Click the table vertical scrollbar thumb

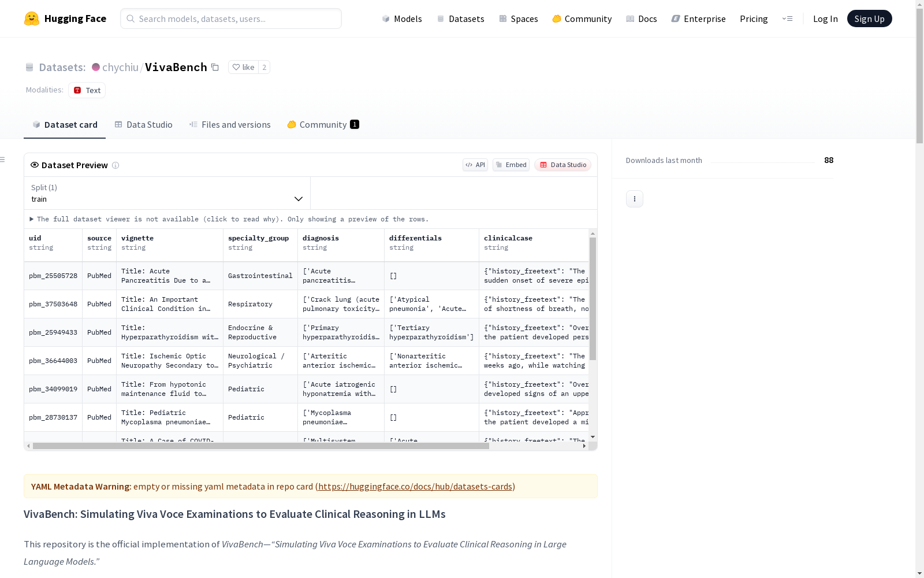point(593,298)
